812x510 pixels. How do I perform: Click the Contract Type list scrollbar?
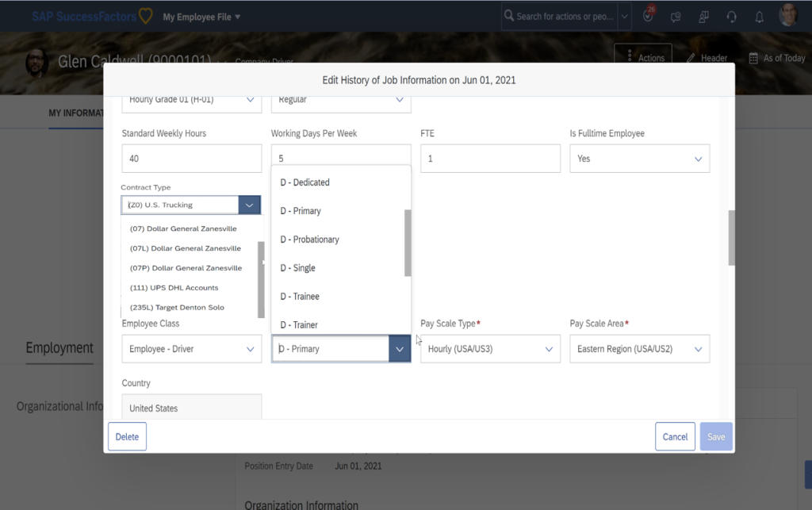click(x=261, y=280)
